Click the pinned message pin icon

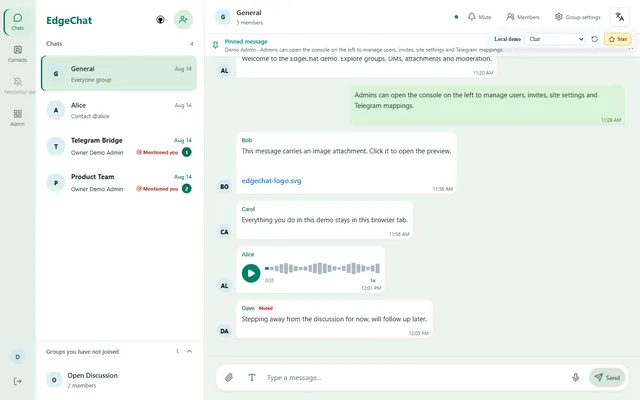(x=216, y=45)
